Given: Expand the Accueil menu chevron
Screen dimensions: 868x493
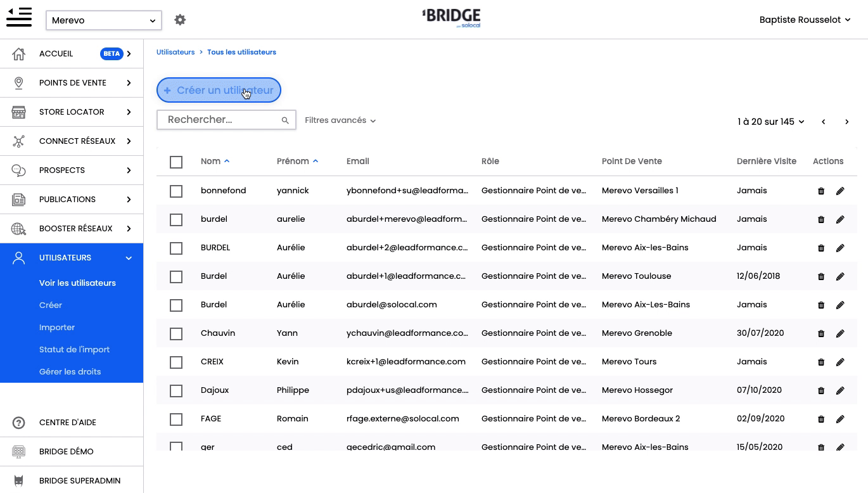Looking at the screenshot, I should pyautogui.click(x=129, y=54).
